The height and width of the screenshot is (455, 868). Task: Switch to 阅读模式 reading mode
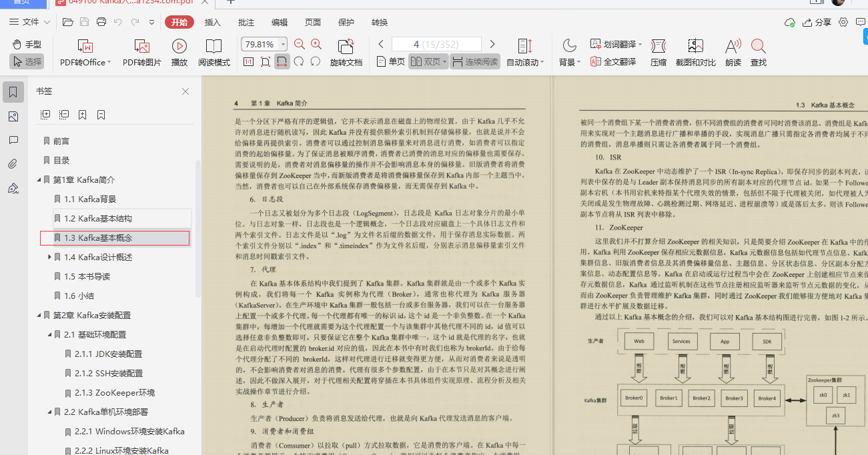[x=214, y=53]
